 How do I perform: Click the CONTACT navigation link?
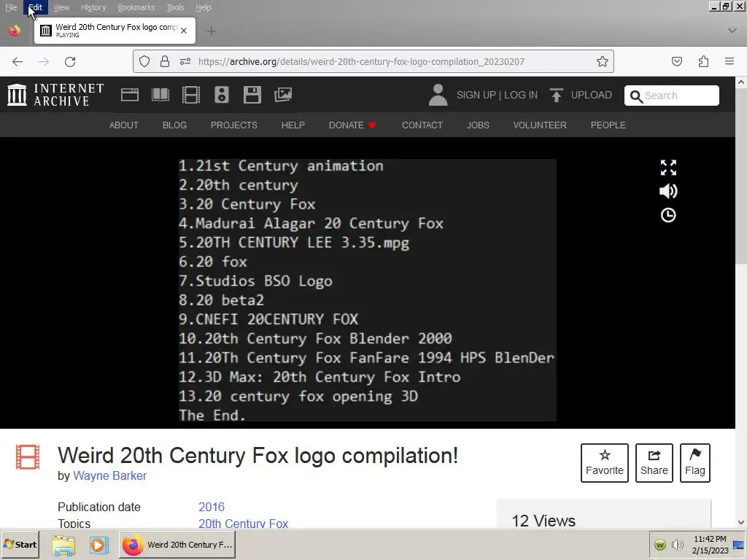[x=422, y=125]
